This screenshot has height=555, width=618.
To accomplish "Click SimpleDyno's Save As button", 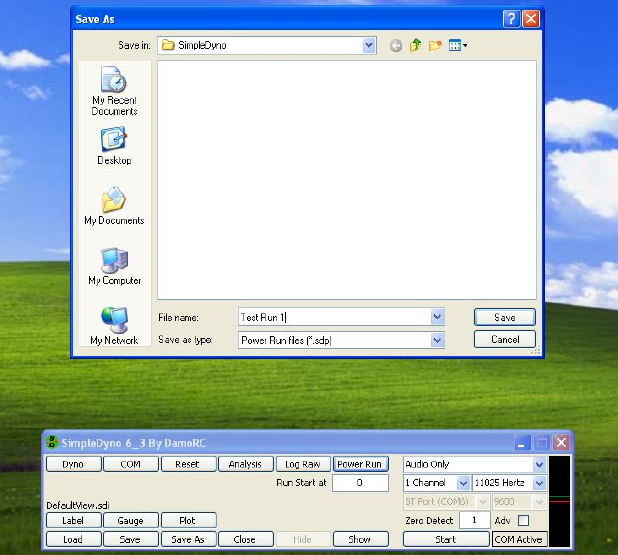I will tap(188, 539).
